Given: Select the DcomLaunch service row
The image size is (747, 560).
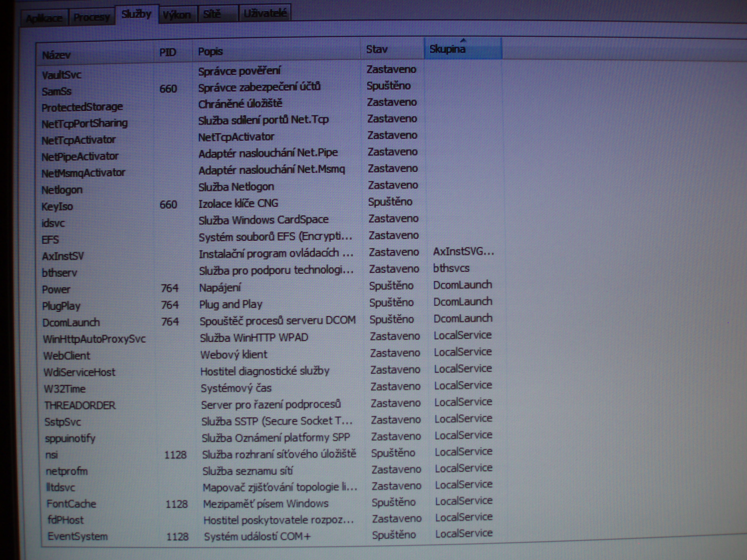Looking at the screenshot, I should click(71, 323).
